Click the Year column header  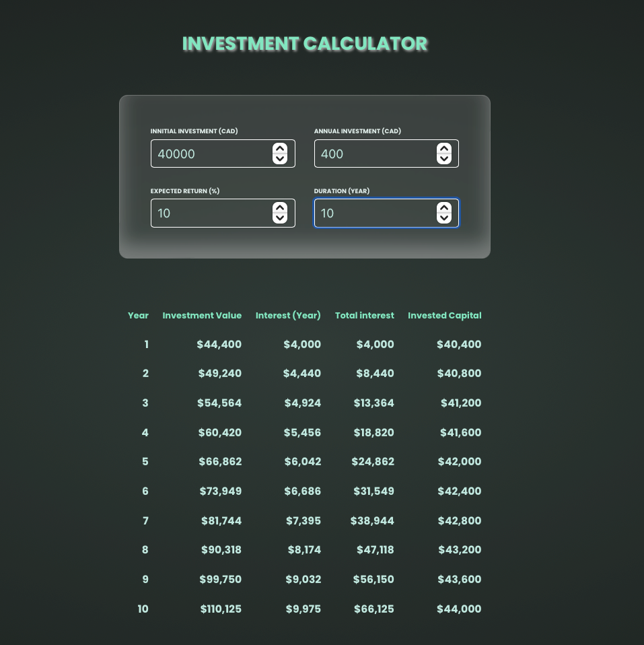click(138, 315)
